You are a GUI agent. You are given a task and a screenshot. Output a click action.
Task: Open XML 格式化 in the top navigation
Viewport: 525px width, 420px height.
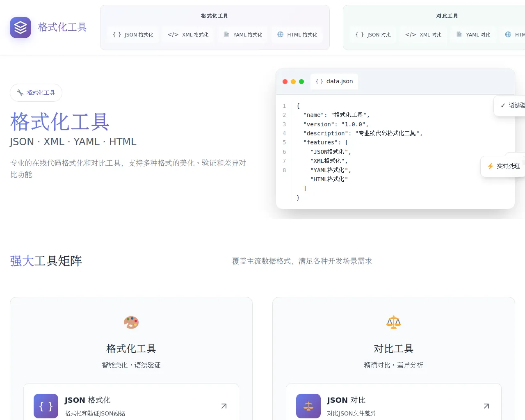tap(188, 35)
